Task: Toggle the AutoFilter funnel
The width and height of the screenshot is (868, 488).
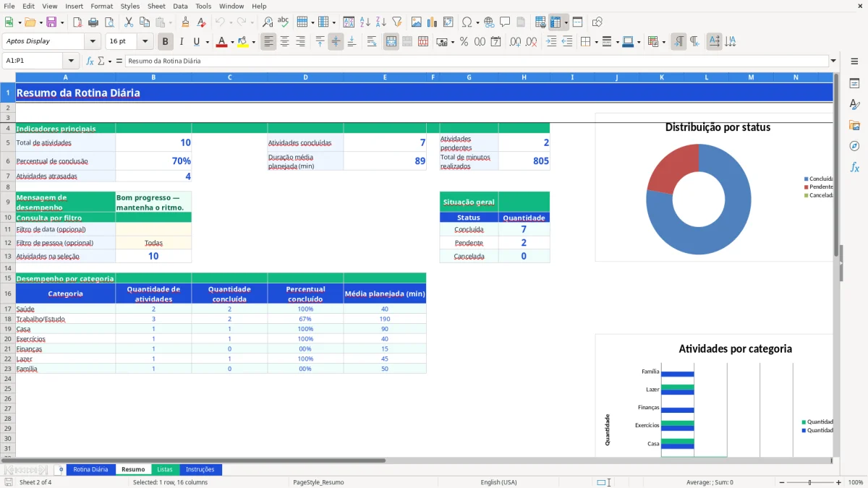Action: click(396, 22)
